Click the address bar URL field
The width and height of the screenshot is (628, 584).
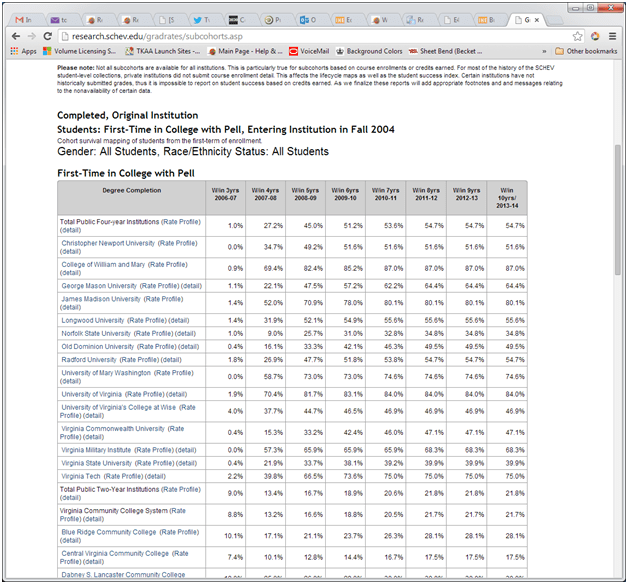300,35
